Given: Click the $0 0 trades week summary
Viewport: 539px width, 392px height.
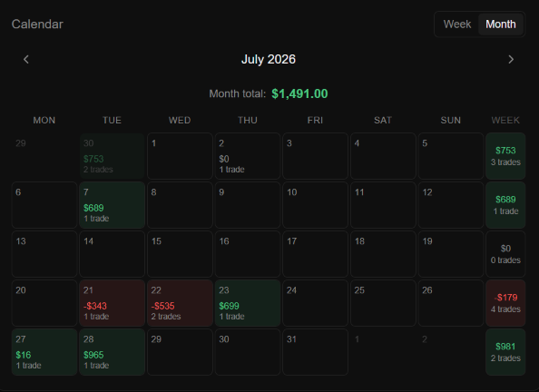Looking at the screenshot, I should [505, 254].
